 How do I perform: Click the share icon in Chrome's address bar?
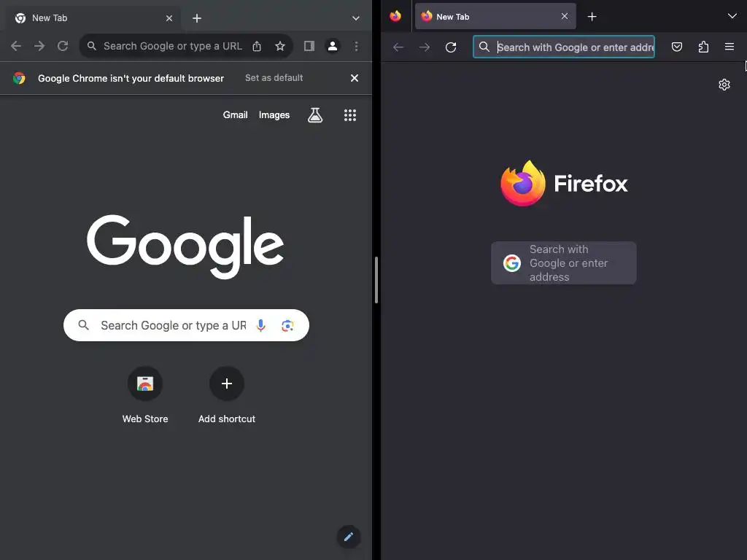(x=257, y=46)
